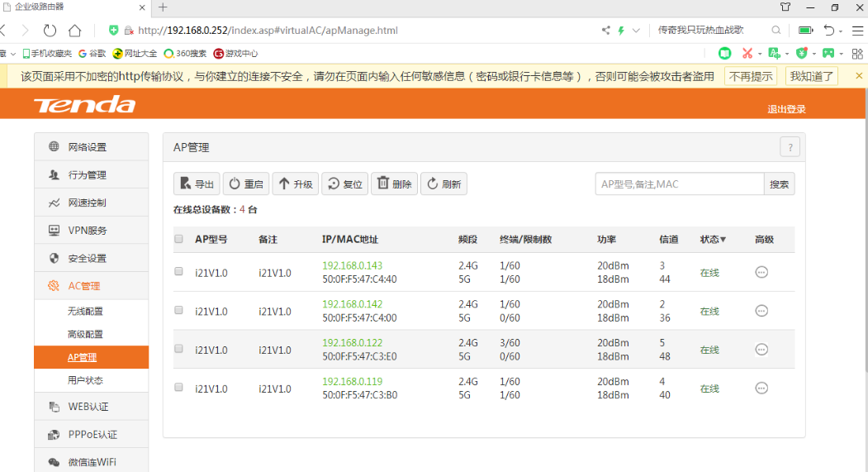868x472 pixels.
Task: Click 不再提示 in security warning bar
Action: [x=751, y=76]
